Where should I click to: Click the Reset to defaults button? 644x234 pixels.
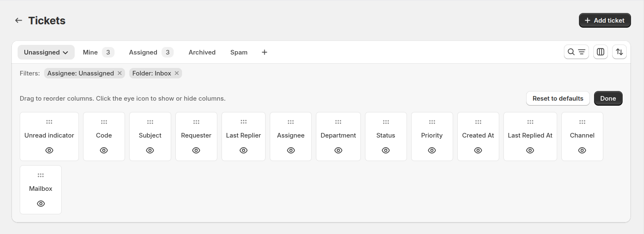click(x=558, y=99)
